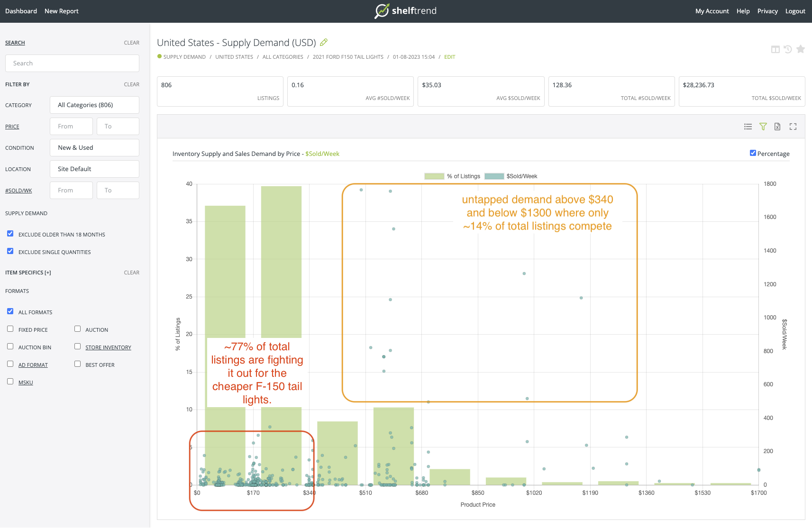Open the New & Used condition dropdown

tap(94, 147)
